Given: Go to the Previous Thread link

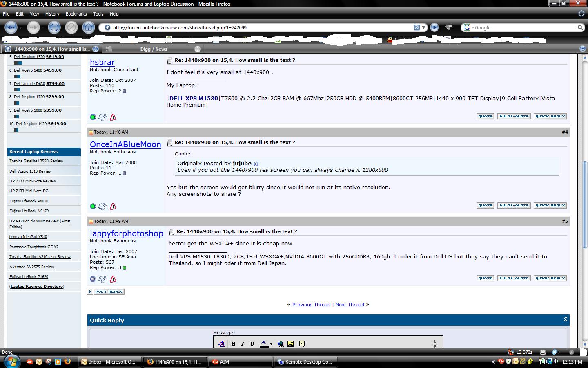Looking at the screenshot, I should point(311,305).
